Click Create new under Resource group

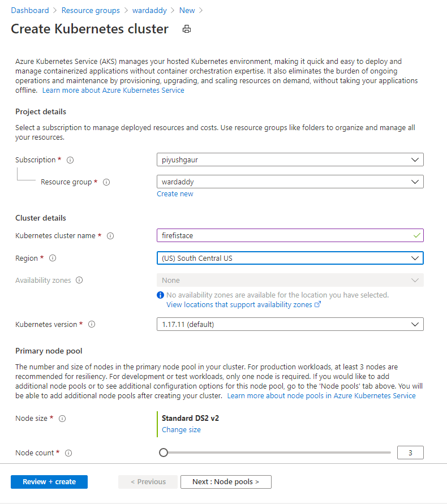(x=175, y=193)
